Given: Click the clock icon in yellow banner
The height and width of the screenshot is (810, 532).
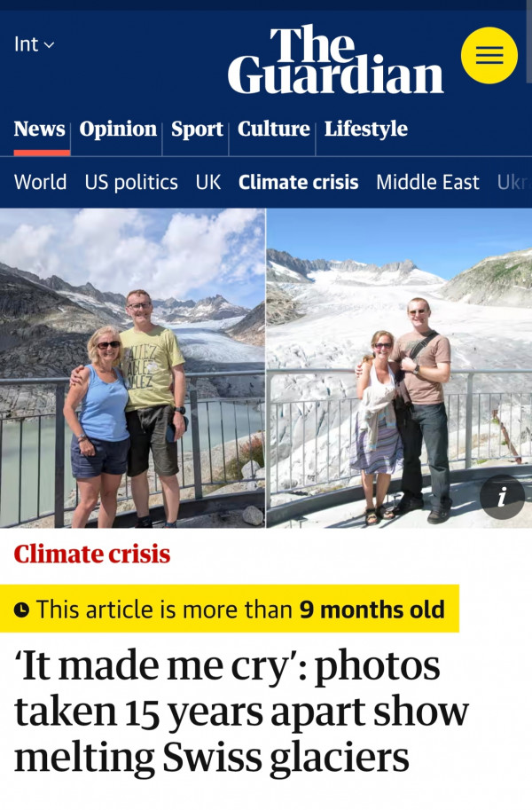Looking at the screenshot, I should pyautogui.click(x=21, y=609).
